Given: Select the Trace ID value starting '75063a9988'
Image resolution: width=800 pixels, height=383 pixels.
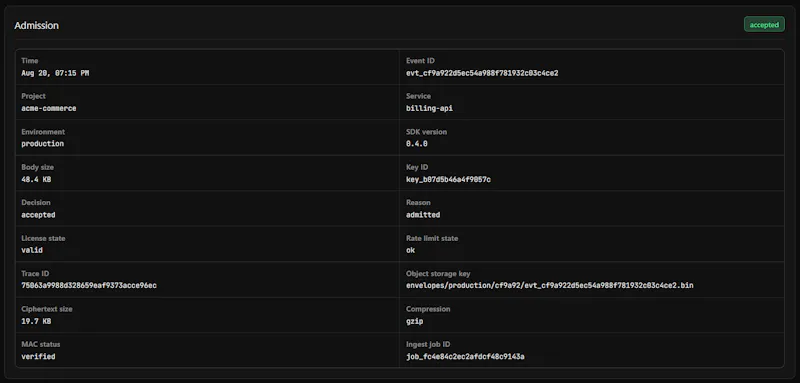Looking at the screenshot, I should pos(89,286).
